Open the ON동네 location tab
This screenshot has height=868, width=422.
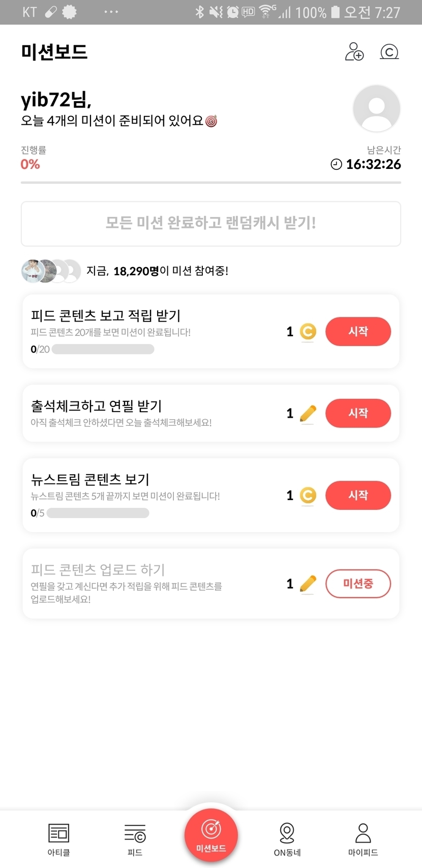[287, 839]
